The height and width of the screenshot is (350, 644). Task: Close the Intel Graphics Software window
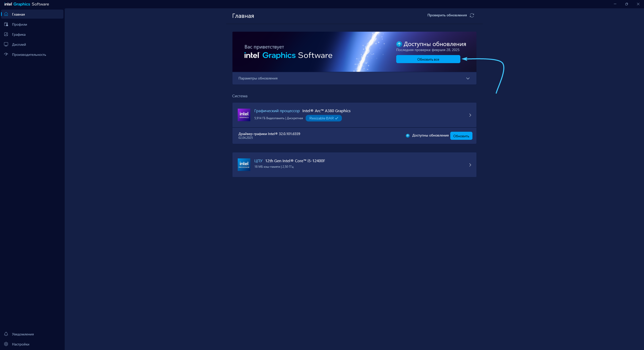638,4
